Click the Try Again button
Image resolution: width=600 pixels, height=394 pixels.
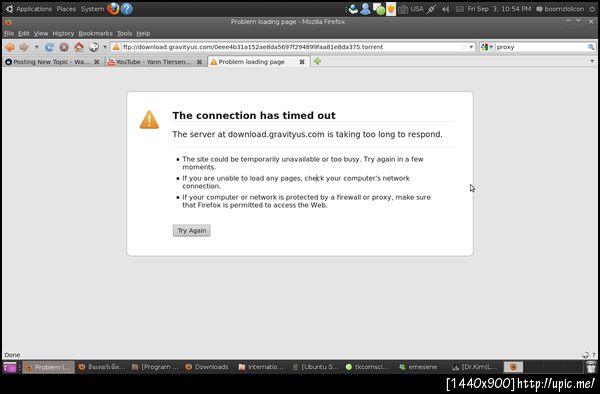coord(192,231)
